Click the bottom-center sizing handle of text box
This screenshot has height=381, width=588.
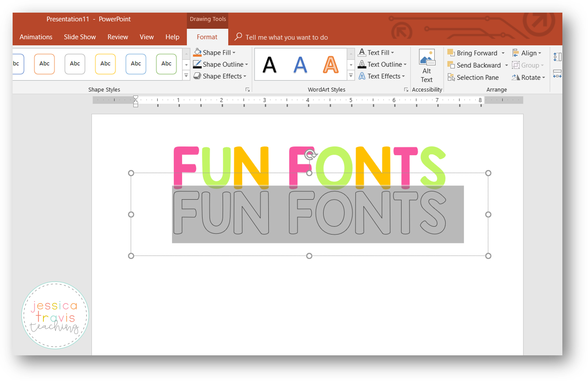(309, 256)
